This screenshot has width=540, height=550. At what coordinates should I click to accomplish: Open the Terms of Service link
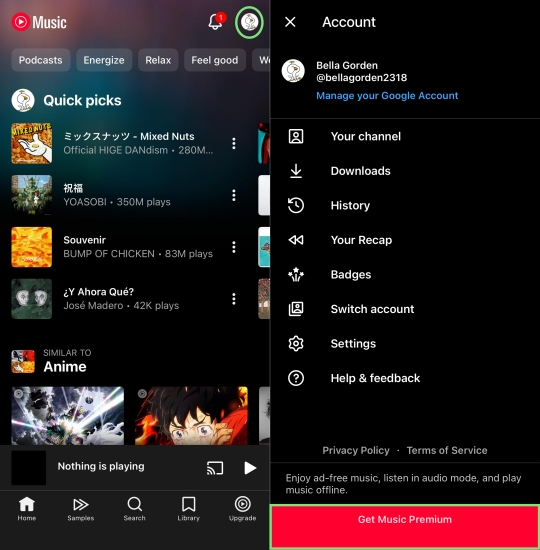coord(447,450)
